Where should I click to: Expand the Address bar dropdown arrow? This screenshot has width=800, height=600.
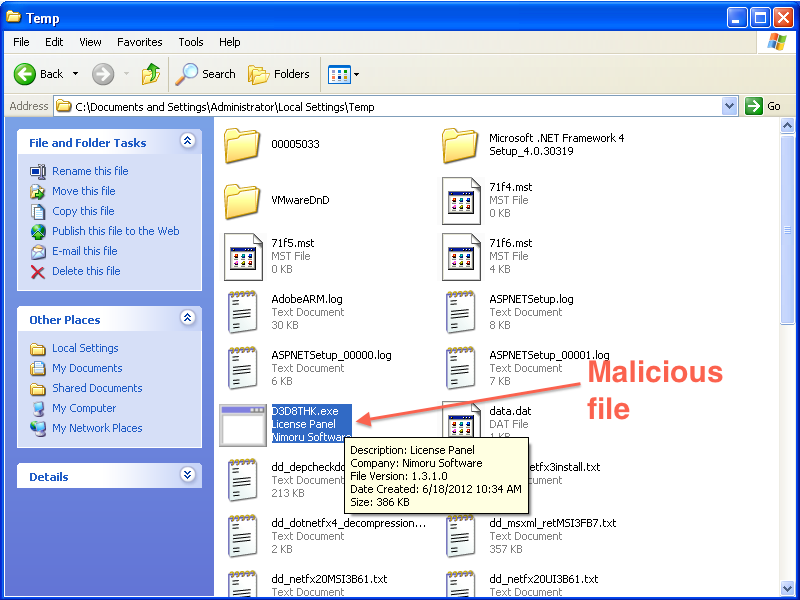tap(729, 106)
